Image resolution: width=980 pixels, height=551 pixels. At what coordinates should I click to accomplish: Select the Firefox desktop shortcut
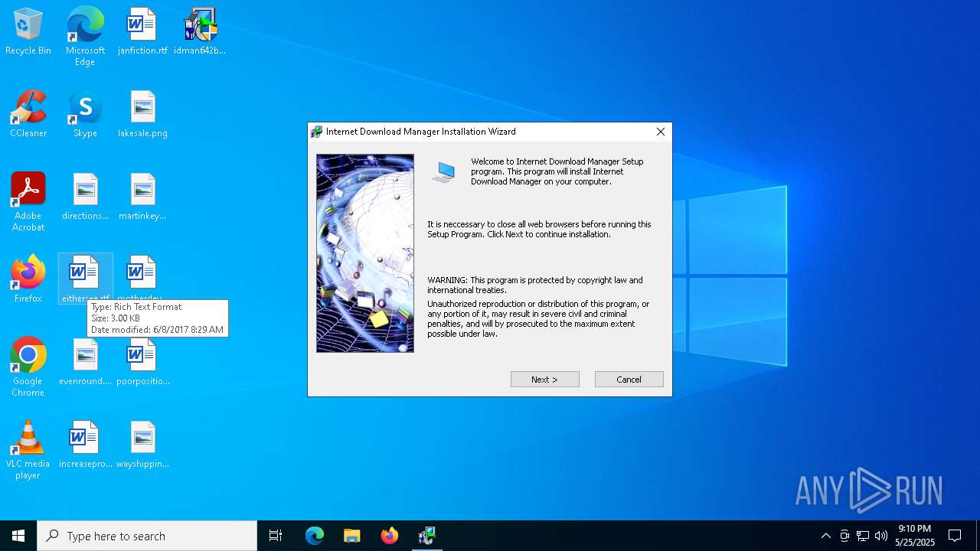(x=28, y=280)
